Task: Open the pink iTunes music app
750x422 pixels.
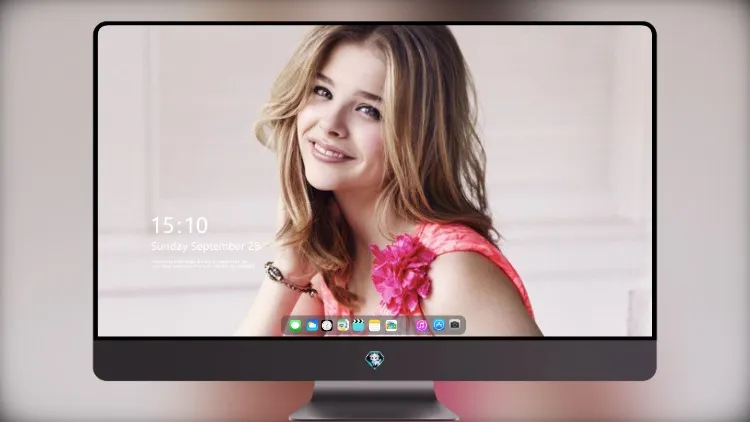Action: tap(421, 326)
